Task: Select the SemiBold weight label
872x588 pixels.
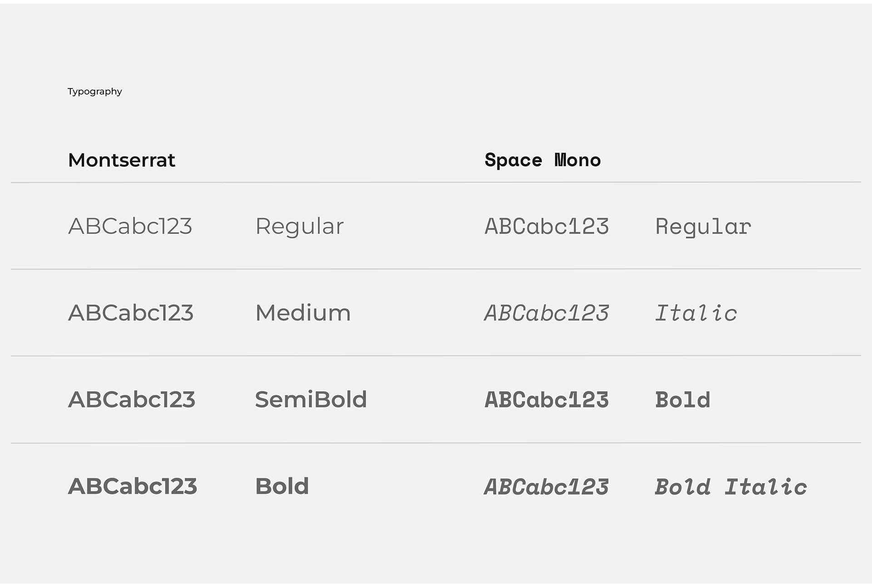Action: [311, 400]
